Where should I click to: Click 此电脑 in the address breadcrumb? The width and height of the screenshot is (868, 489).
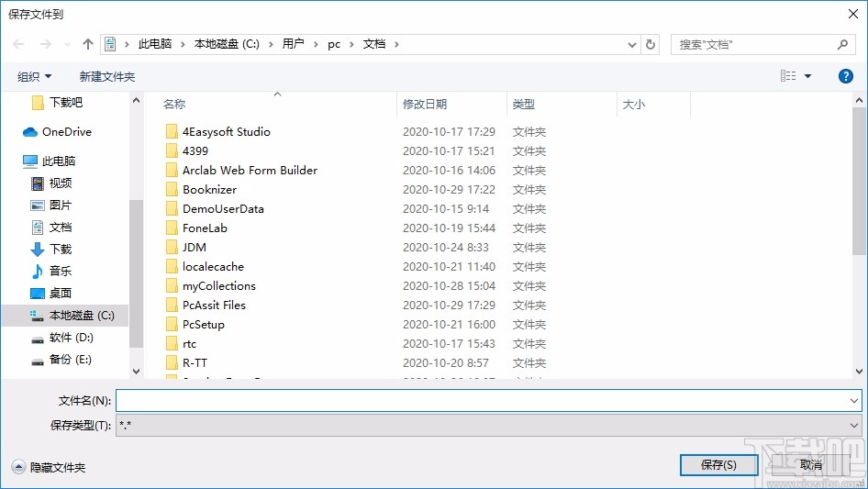(x=155, y=44)
